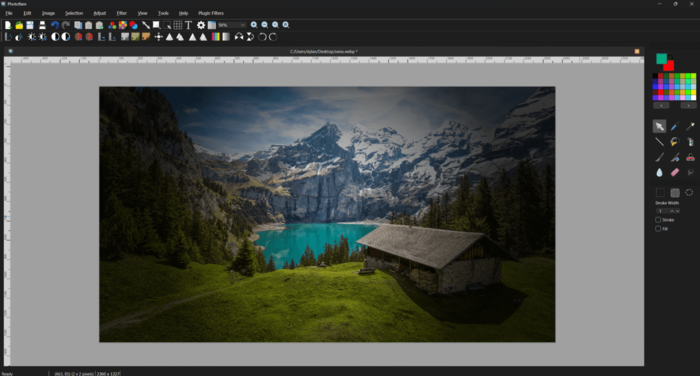Viewport: 700px width, 376px height.
Task: Undo the last action with blue arrow
Action: 54,25
